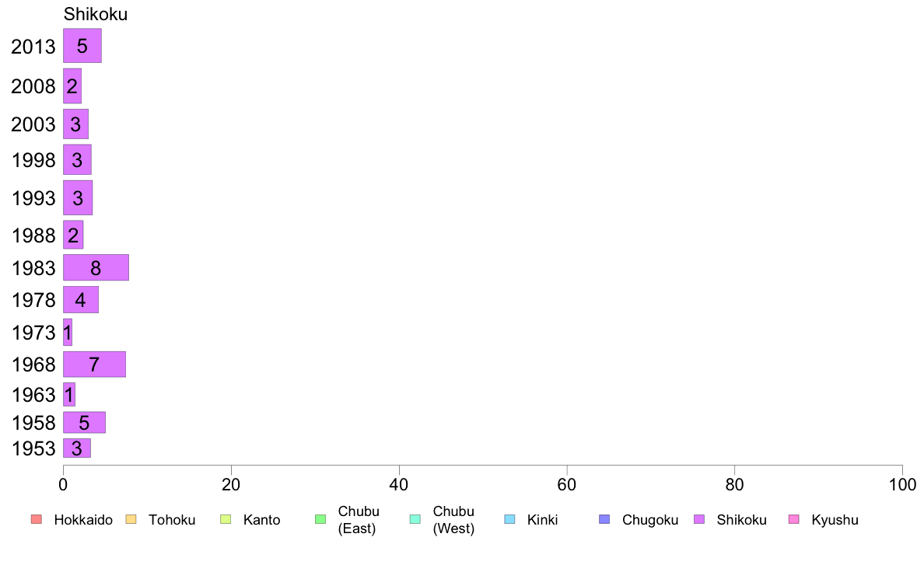The image size is (924, 572).
Task: Click the Shikoku chart title
Action: coord(96,14)
